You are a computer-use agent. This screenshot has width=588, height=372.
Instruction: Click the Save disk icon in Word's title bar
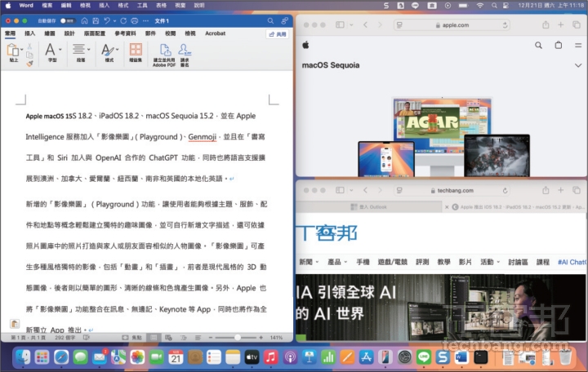pos(96,21)
